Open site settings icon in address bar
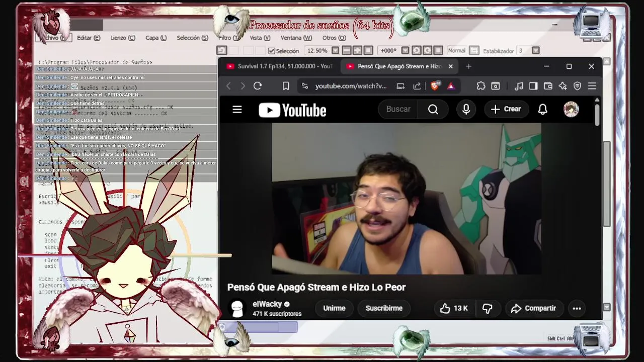Viewport: 644px width, 362px height. point(304,86)
